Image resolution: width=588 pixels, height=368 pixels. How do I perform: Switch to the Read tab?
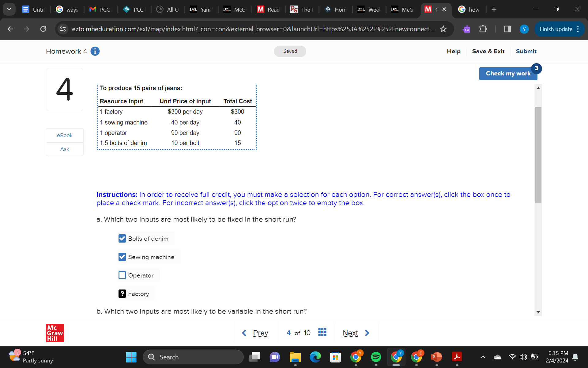tap(268, 9)
